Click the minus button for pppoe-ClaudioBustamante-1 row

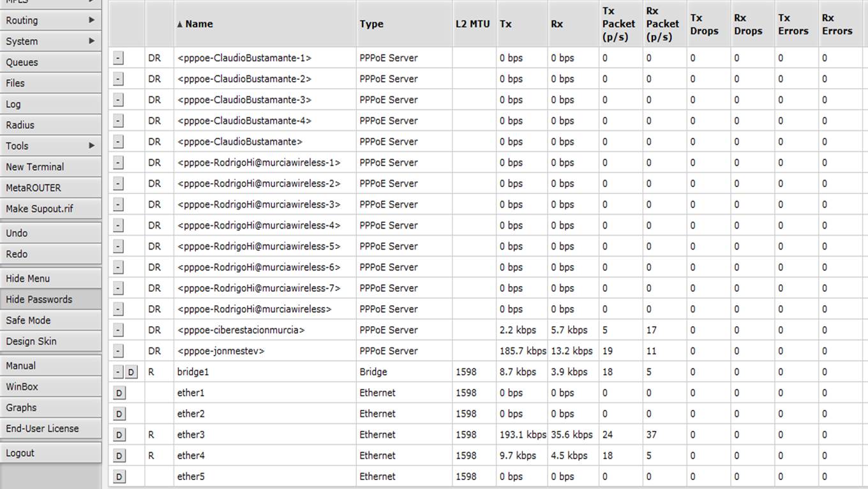118,58
